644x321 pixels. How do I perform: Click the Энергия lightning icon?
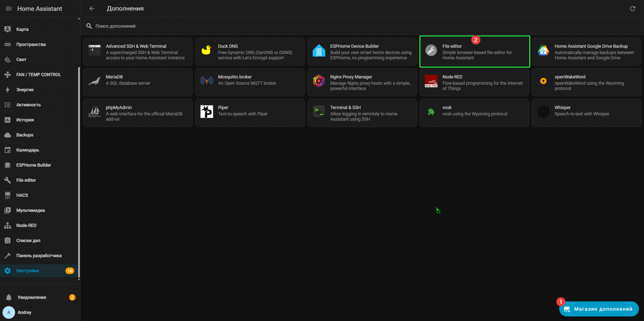click(x=7, y=90)
